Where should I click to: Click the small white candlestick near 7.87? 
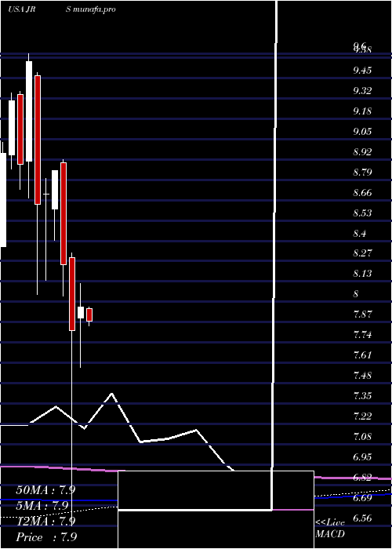81,312
